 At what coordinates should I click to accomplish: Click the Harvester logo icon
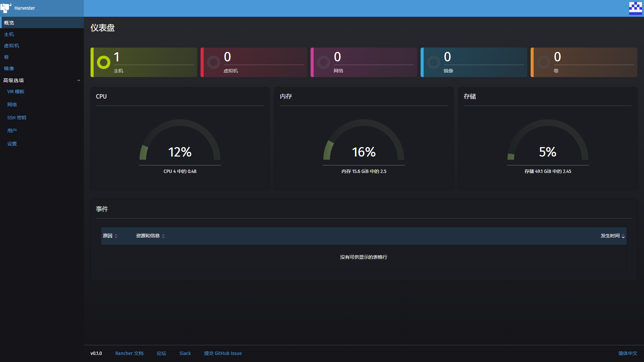[6, 8]
